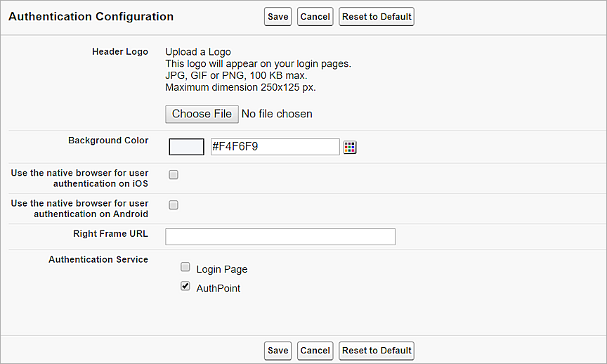Screen dimensions: 607x364
Task: Enable native browser authentication on Android
Action: (174, 205)
